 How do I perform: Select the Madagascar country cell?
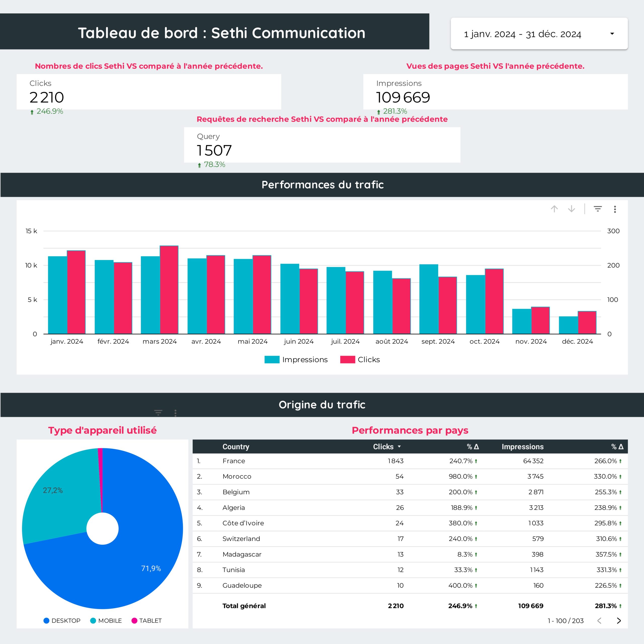click(242, 554)
